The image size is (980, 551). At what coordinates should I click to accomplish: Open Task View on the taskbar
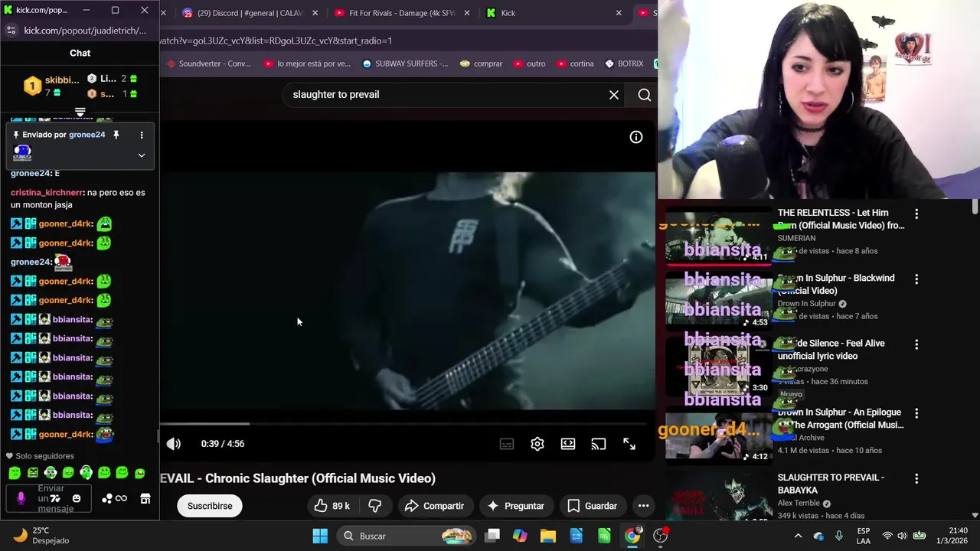click(492, 536)
